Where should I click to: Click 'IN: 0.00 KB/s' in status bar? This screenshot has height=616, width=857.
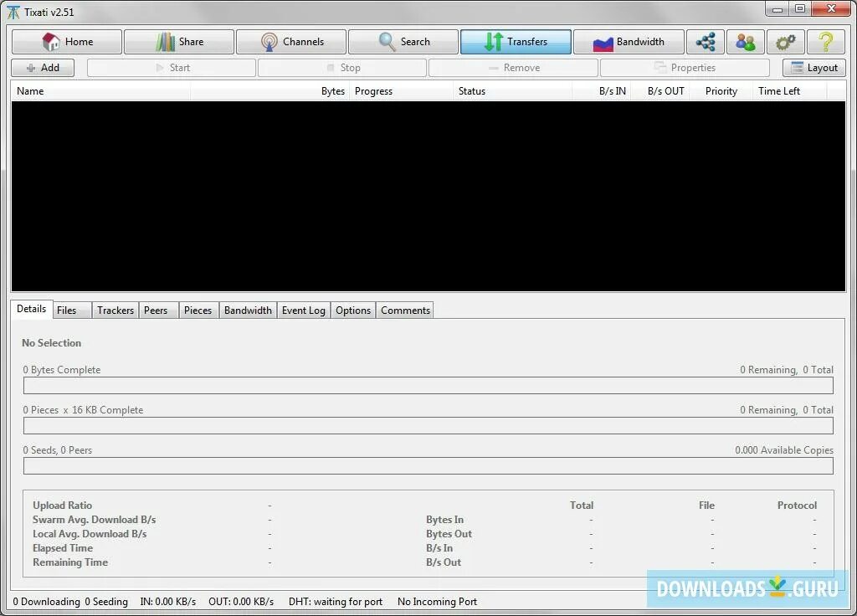coord(168,602)
